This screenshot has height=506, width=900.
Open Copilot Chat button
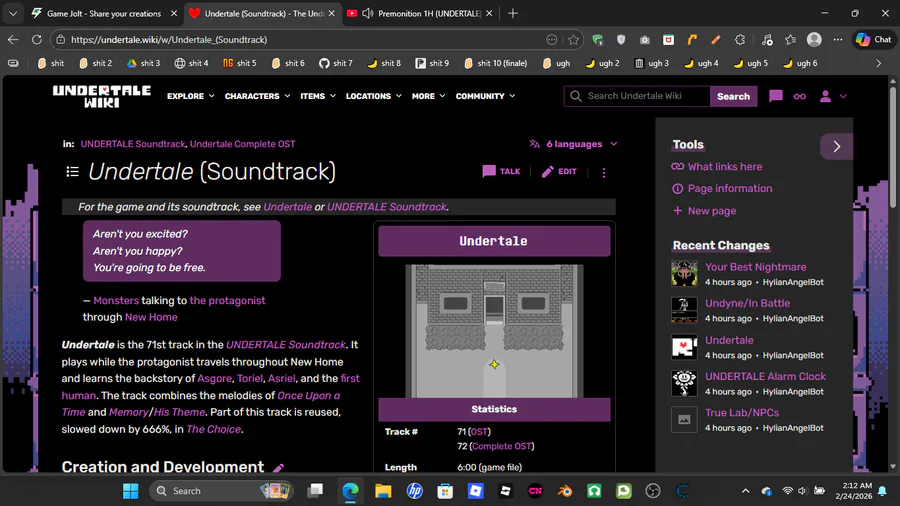pyautogui.click(x=874, y=40)
